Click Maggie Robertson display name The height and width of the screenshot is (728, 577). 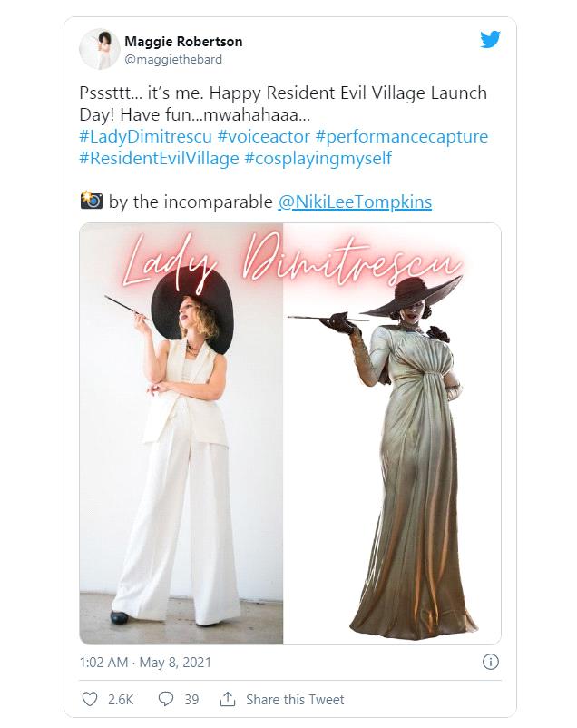click(183, 42)
